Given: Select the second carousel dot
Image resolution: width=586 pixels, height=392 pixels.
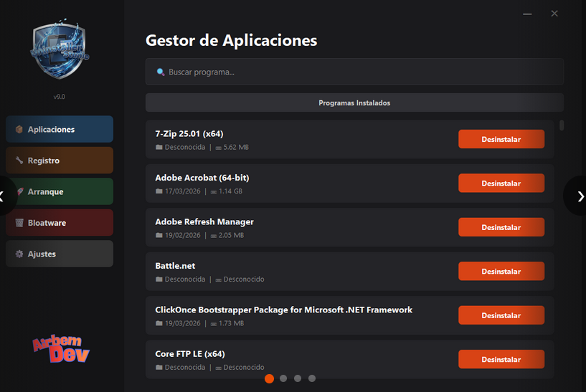Looking at the screenshot, I should tap(283, 378).
